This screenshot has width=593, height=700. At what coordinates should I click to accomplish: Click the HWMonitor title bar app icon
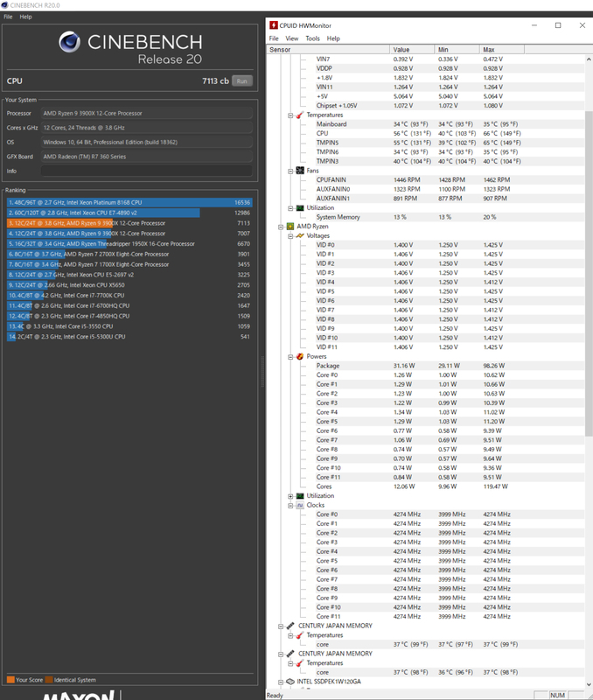(274, 25)
